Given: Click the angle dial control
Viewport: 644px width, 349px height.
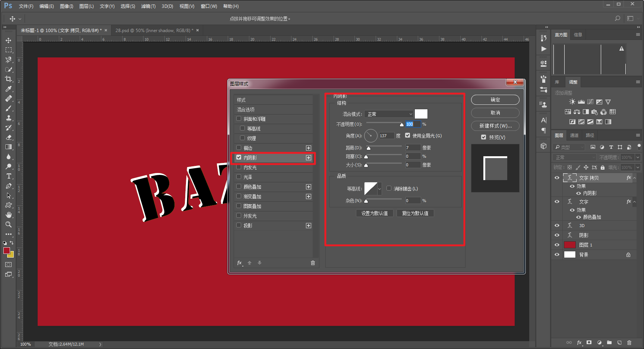Looking at the screenshot, I should pyautogui.click(x=371, y=136).
